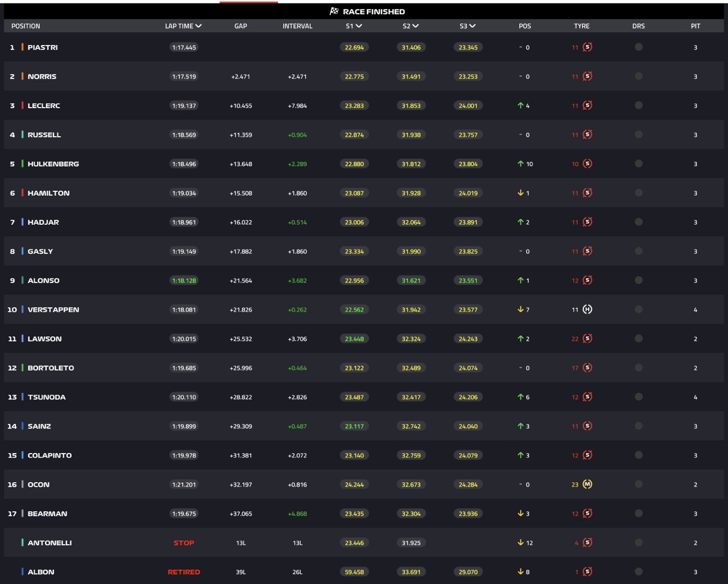Click the DRS column header
728x584 pixels.
[x=639, y=26]
